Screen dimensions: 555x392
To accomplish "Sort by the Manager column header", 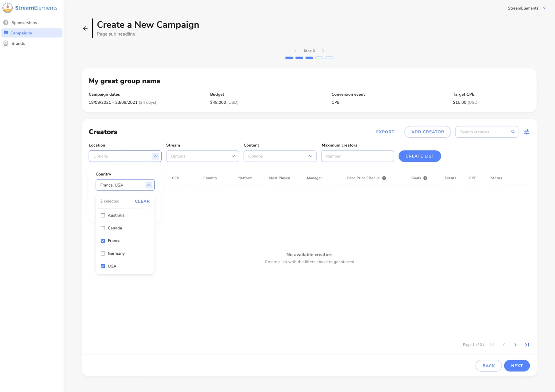I will [314, 178].
